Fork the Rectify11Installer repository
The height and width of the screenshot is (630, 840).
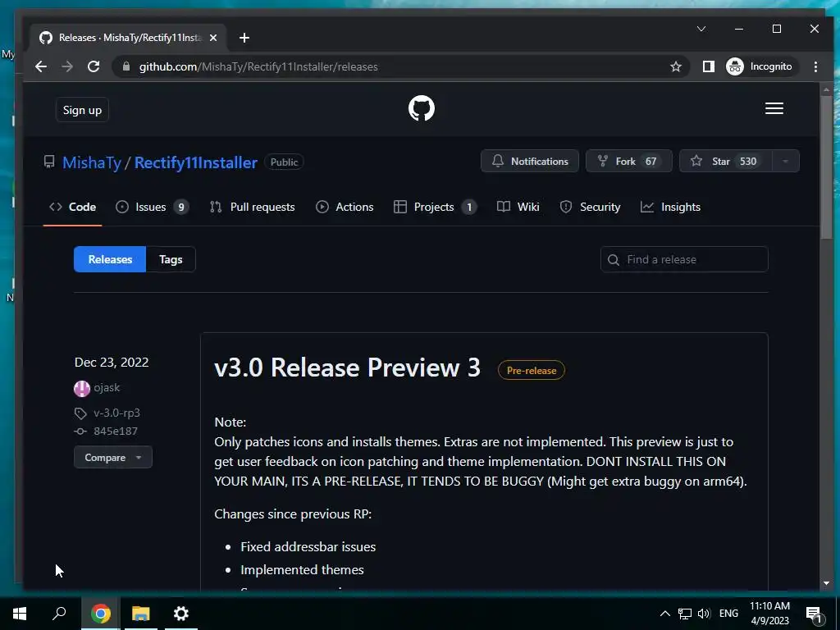629,162
